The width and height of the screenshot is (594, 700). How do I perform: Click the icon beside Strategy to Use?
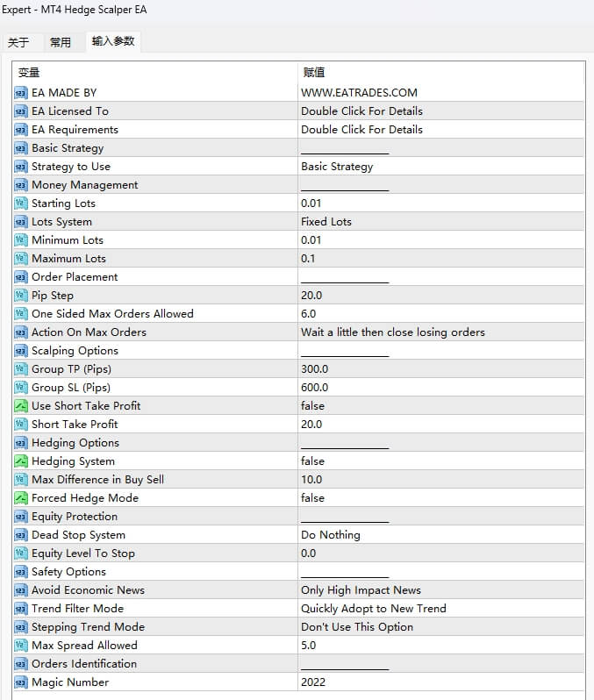coord(21,167)
